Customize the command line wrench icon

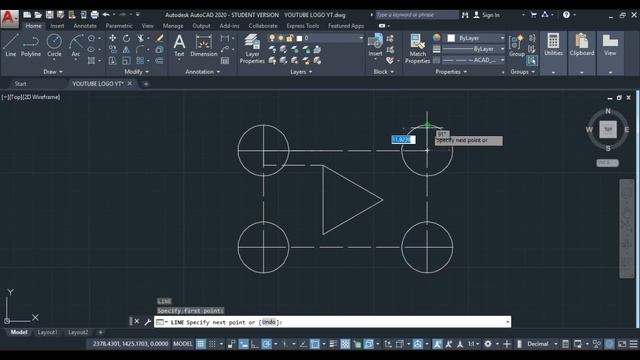[147, 322]
